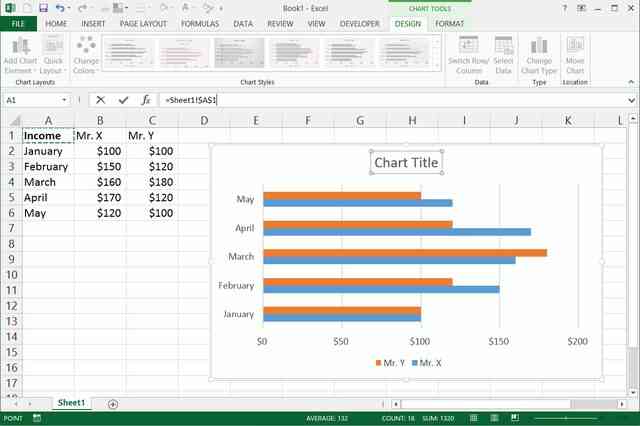This screenshot has width=640, height=426.
Task: Click the Move Chart button
Action: click(x=575, y=55)
